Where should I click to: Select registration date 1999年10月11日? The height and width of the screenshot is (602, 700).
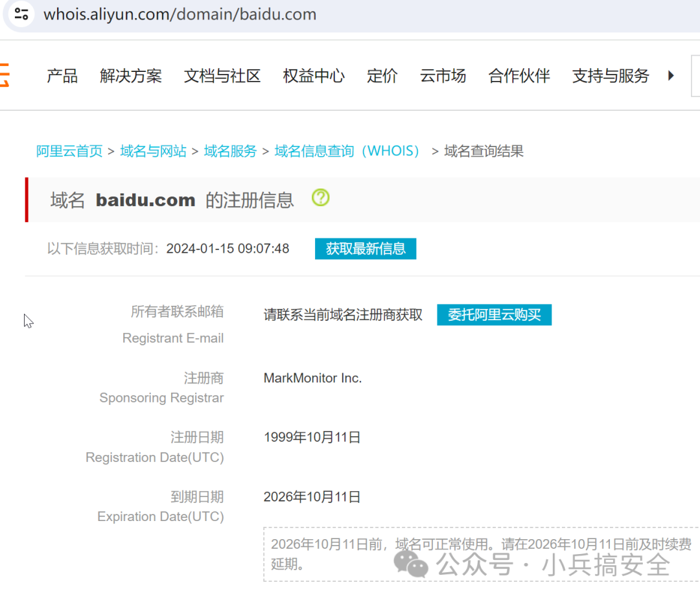click(x=312, y=437)
